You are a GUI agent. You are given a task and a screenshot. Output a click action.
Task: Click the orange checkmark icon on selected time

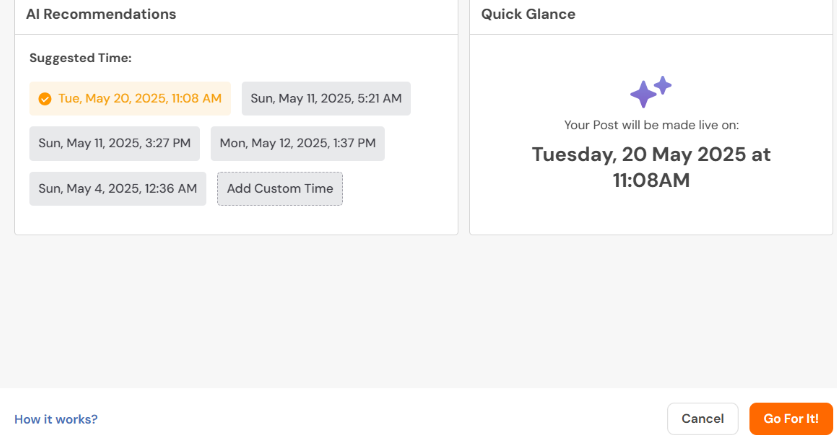(45, 99)
